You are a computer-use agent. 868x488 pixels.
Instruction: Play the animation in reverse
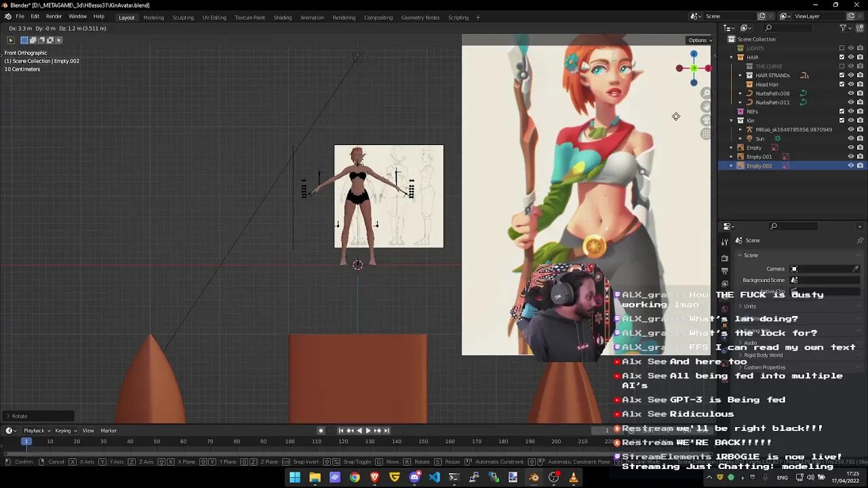(x=359, y=430)
